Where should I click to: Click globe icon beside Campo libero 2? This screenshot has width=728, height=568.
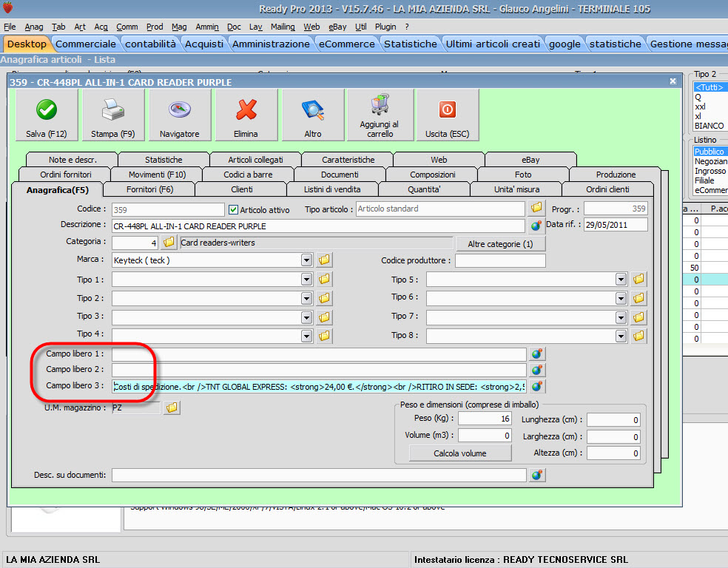(536, 370)
